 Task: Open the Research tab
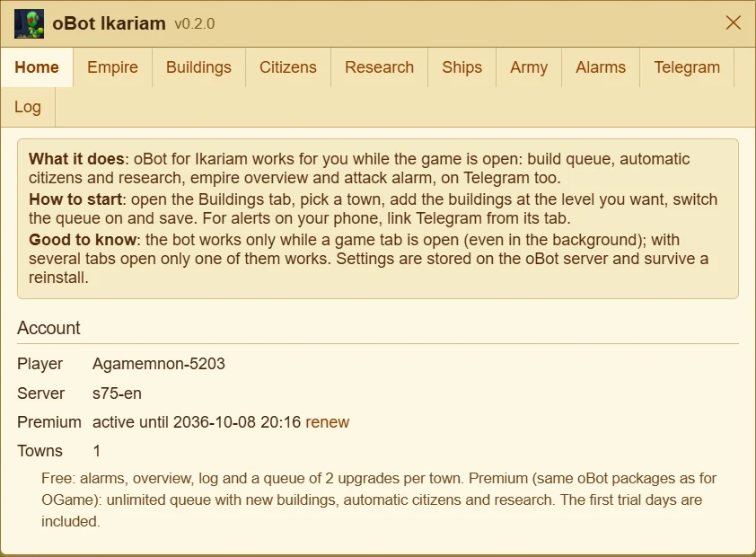pos(380,67)
